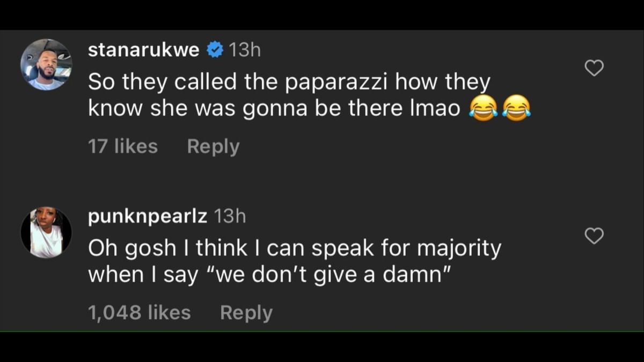Screen dimensions: 644x362
Task: Toggle the like on the 'we don't give a damn' comment
Action: pyautogui.click(x=595, y=235)
